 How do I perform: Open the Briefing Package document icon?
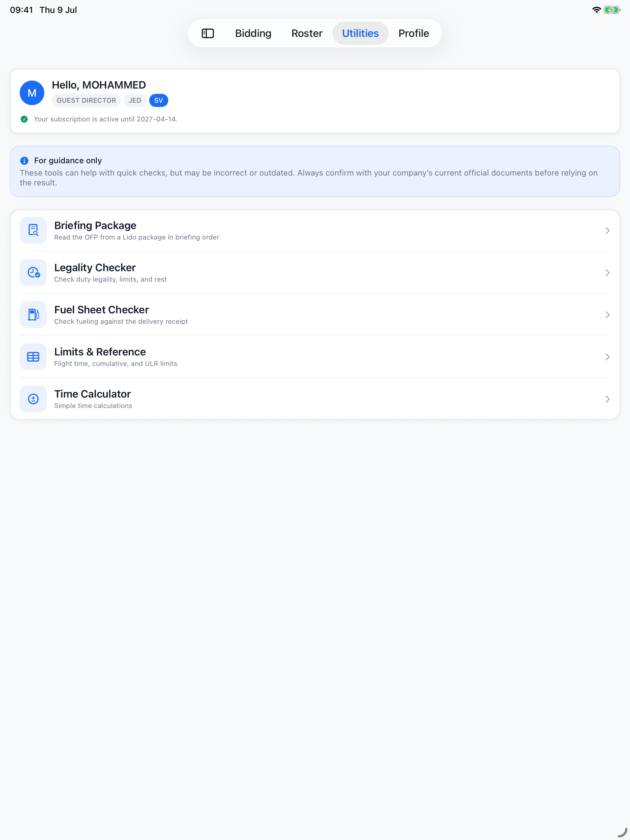tap(34, 231)
